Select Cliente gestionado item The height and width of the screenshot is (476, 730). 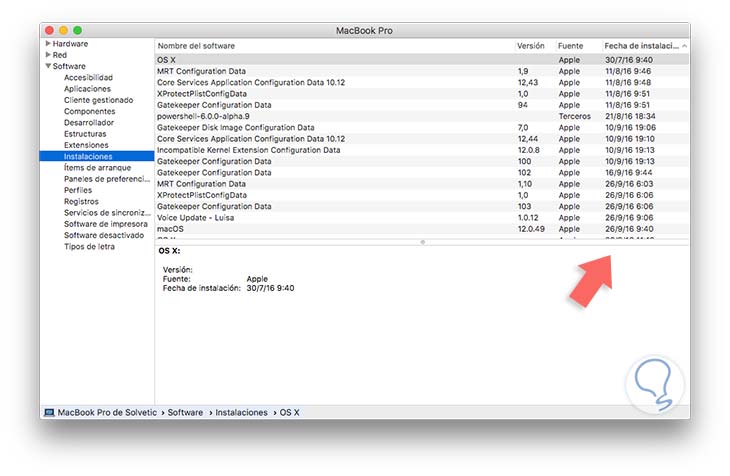pos(98,100)
